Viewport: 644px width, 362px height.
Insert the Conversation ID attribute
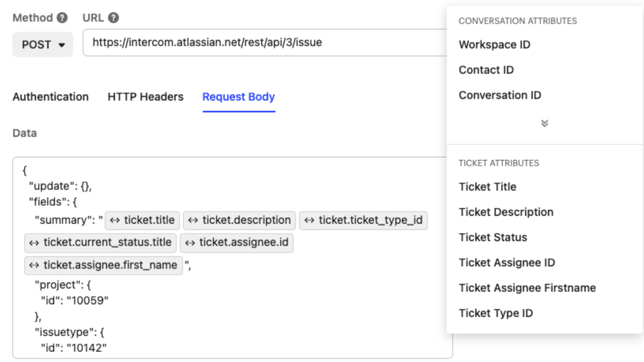point(494,95)
